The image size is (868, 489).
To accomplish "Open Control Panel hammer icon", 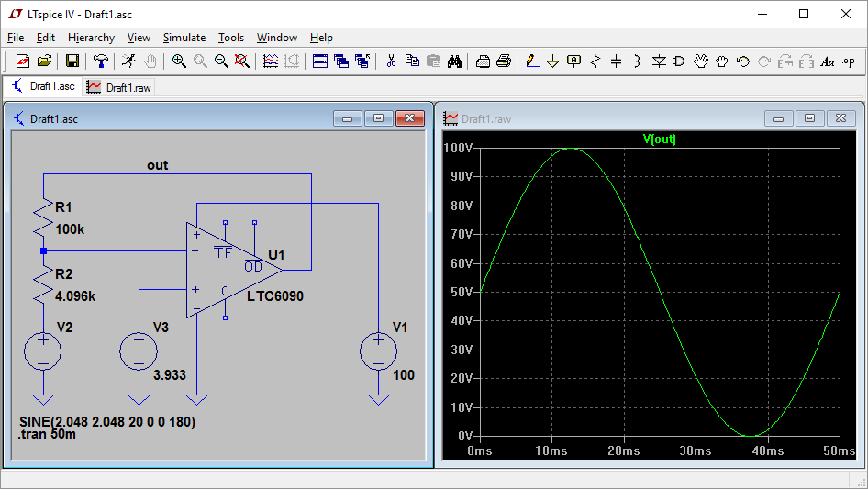I will point(101,61).
